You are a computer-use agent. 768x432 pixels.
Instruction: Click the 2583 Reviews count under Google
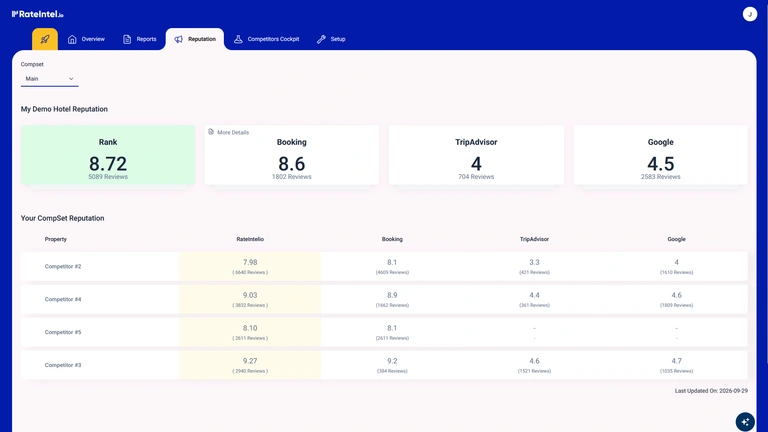[x=660, y=177]
